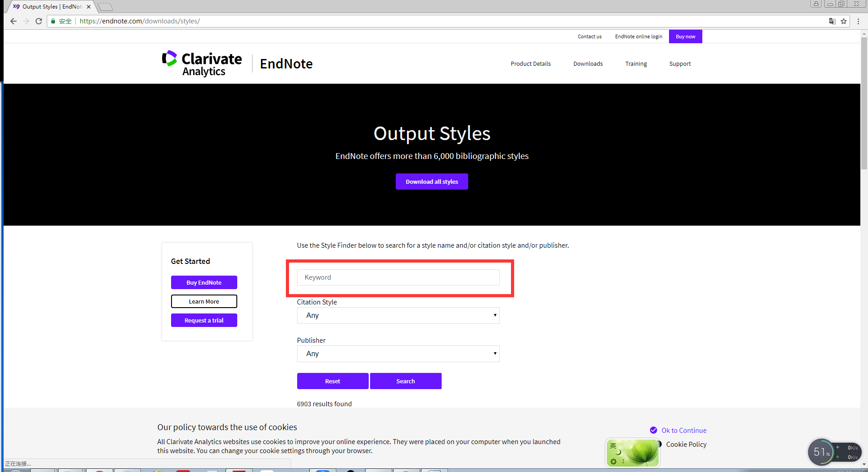868x472 pixels.
Task: Click the Buy now button
Action: click(686, 36)
